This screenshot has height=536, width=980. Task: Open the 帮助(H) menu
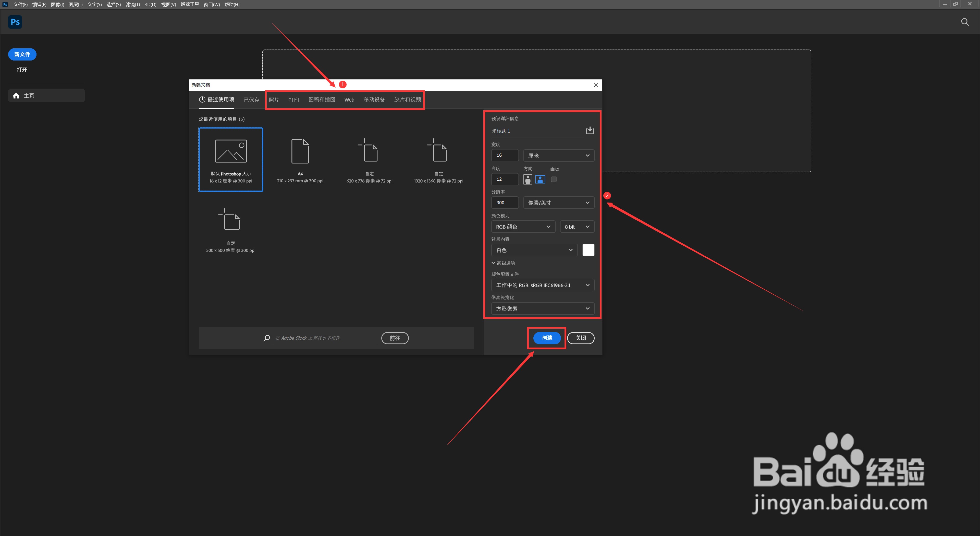tap(232, 5)
